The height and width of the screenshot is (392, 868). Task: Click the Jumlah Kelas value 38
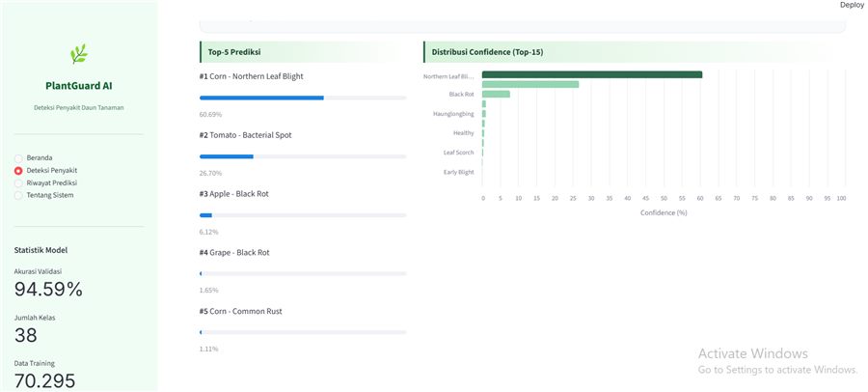[25, 335]
